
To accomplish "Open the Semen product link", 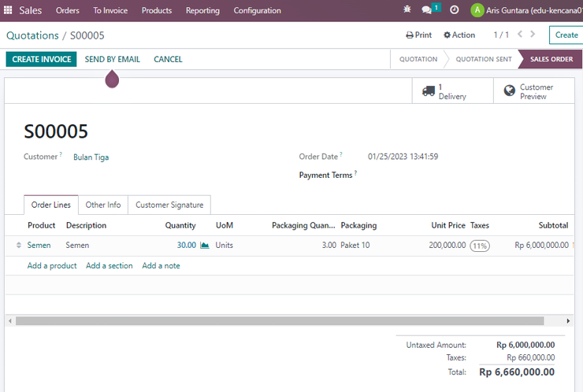I will [x=39, y=246].
